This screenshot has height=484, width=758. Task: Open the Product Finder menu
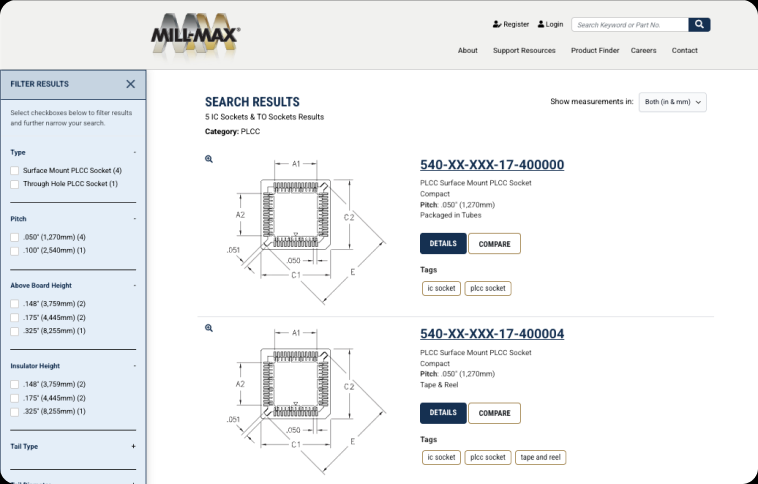(x=595, y=50)
